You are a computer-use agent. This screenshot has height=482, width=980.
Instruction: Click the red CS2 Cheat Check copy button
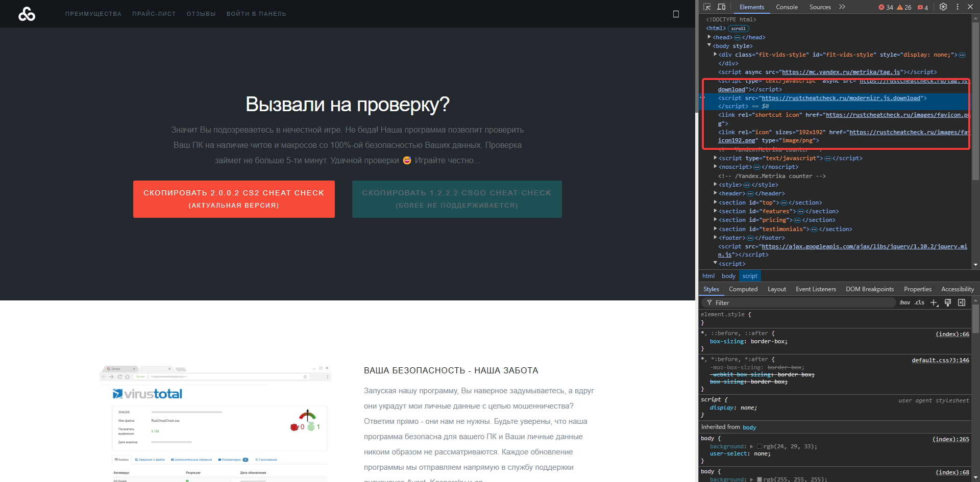click(234, 199)
